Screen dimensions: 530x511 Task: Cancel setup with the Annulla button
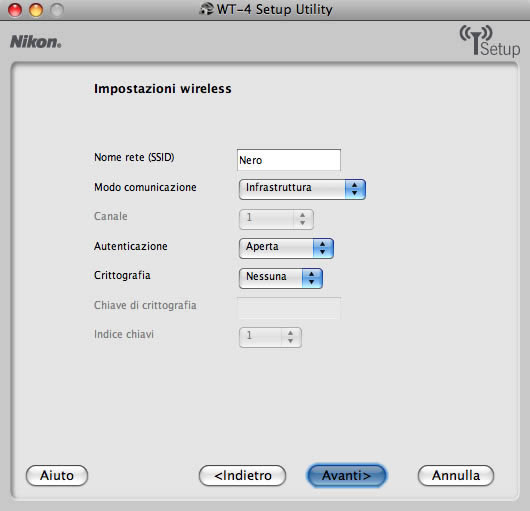click(x=456, y=476)
